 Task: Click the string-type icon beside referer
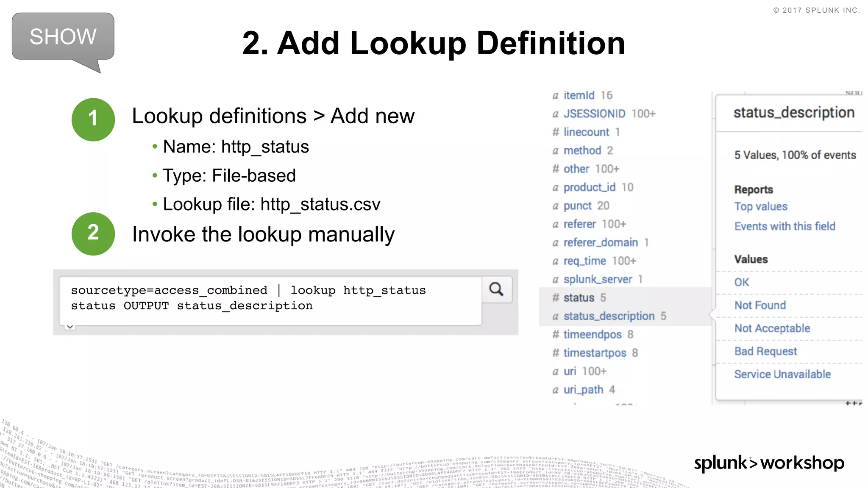[x=556, y=225]
